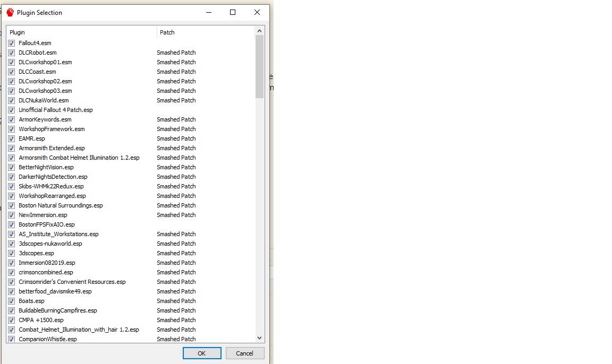Select betterfood_davismike49.esp plugin name
This screenshot has height=364, width=612.
pyautogui.click(x=55, y=291)
